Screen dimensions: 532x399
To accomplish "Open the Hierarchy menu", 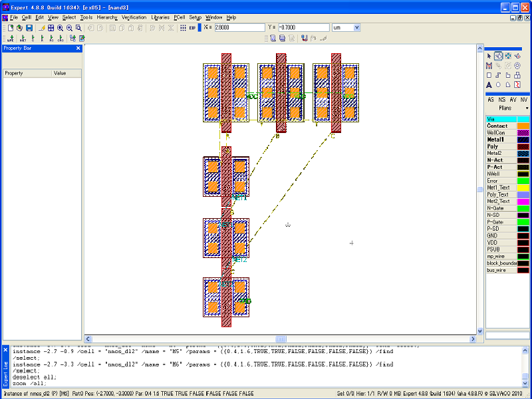I will coord(107,17).
